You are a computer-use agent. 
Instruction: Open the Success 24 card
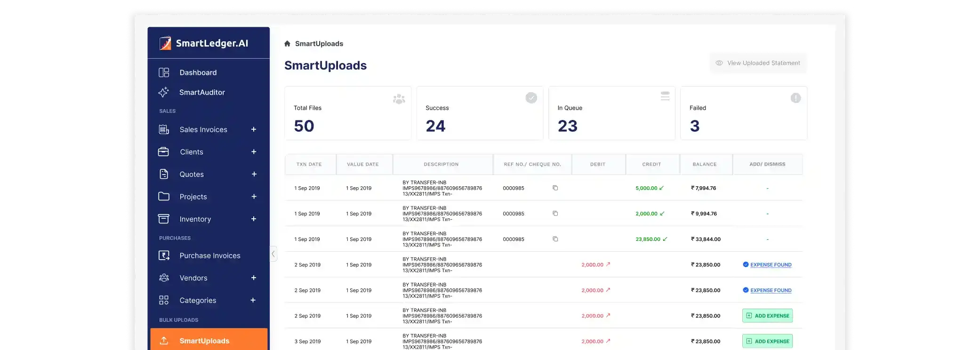pyautogui.click(x=480, y=113)
